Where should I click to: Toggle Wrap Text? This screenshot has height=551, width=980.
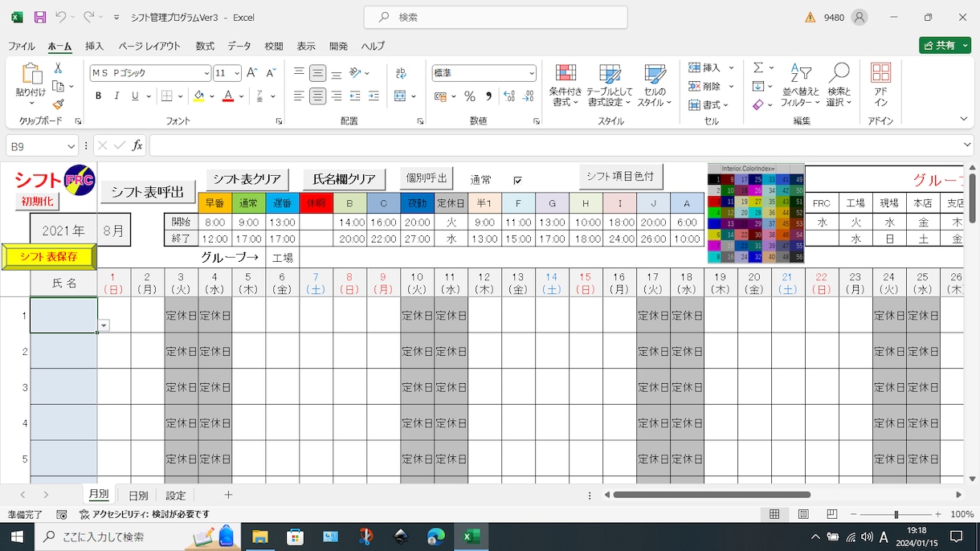(x=401, y=73)
